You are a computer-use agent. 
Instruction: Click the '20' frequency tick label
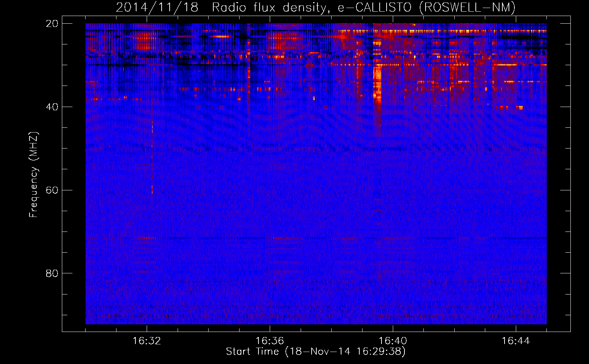(52, 24)
